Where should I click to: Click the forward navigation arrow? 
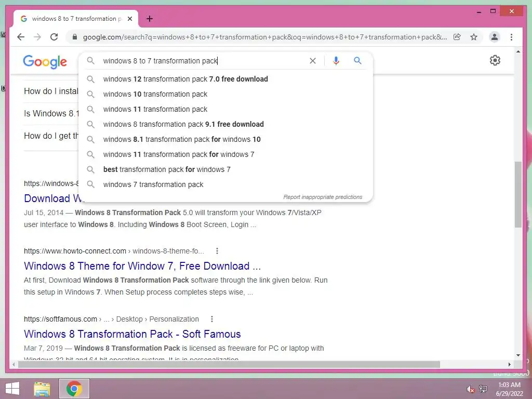click(37, 37)
